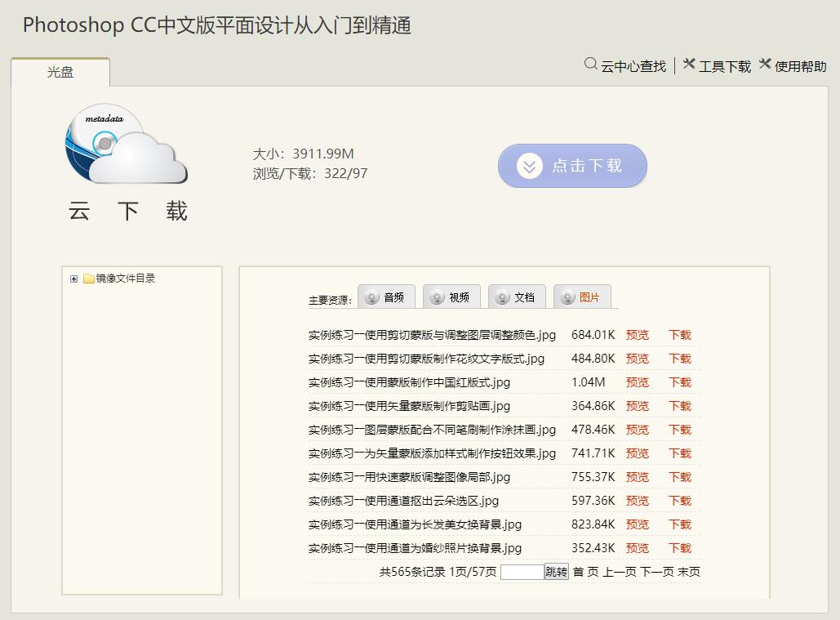Click file name 实例练习一使用蒙版制作中国红版式.jpg
This screenshot has height=620, width=840.
409,382
